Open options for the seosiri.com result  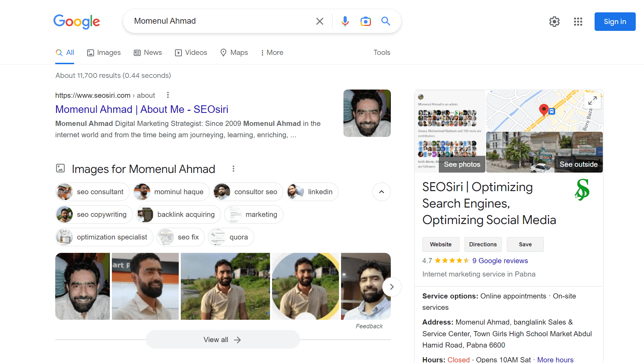coord(168,95)
